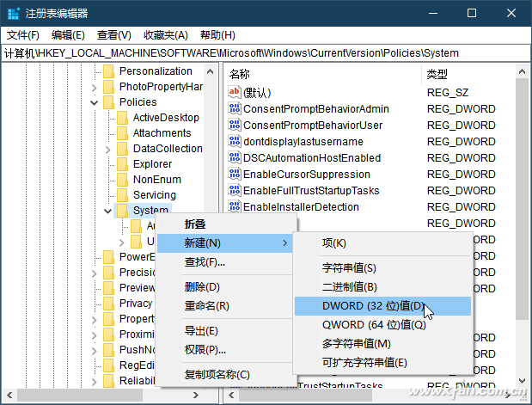Open the 收藏夹(A) menu

pyautogui.click(x=166, y=35)
